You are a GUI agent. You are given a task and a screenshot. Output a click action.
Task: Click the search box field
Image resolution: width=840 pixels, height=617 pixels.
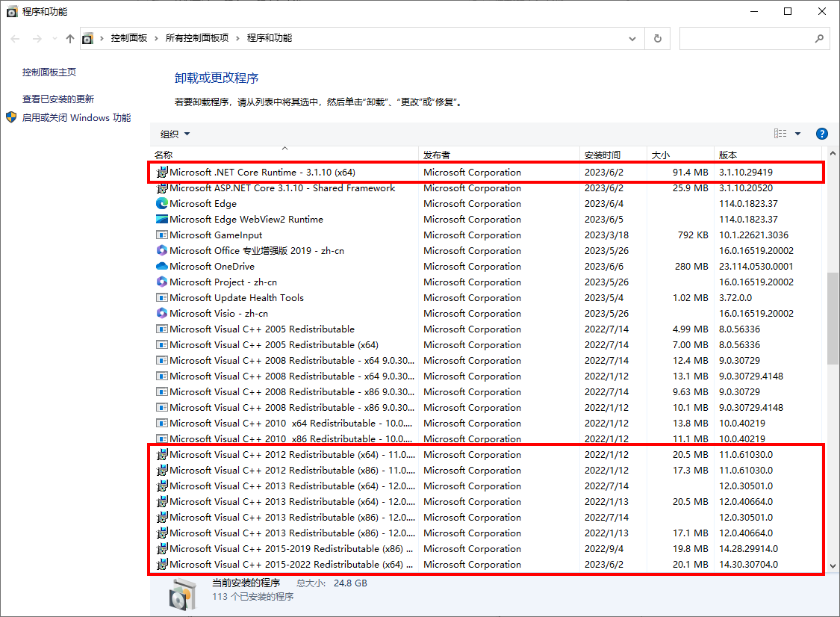[x=754, y=39]
